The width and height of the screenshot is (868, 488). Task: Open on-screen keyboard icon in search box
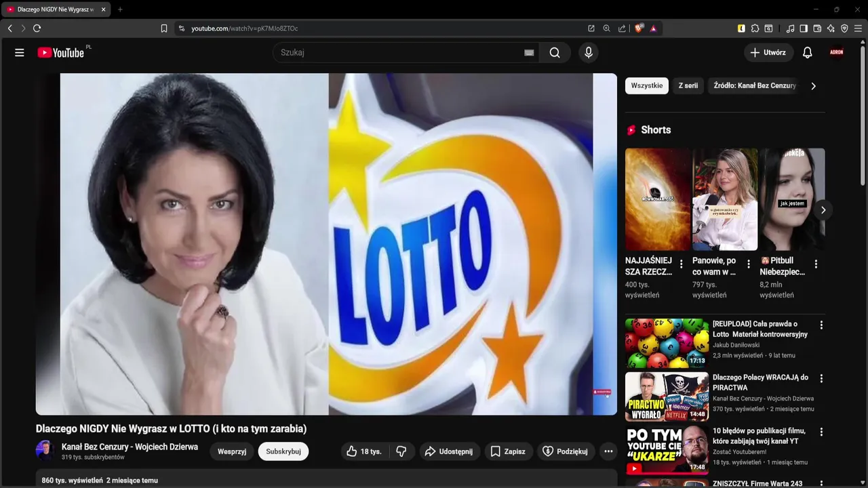[x=529, y=52]
